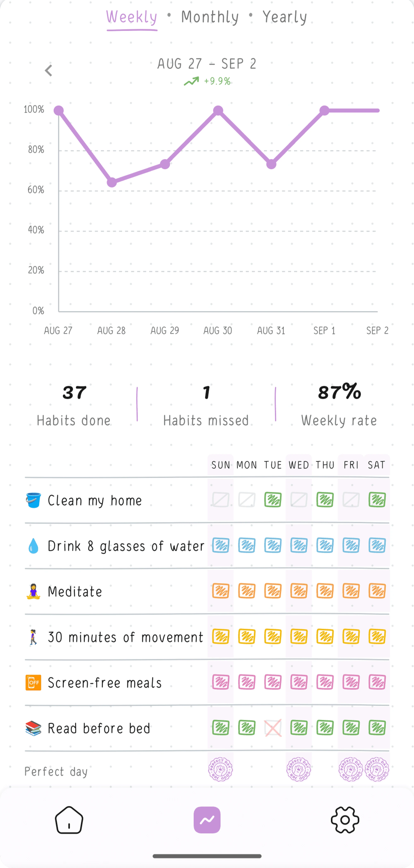Click the water drop icon for Drink 8 glasses
Image resolution: width=414 pixels, height=868 pixels.
(x=33, y=545)
